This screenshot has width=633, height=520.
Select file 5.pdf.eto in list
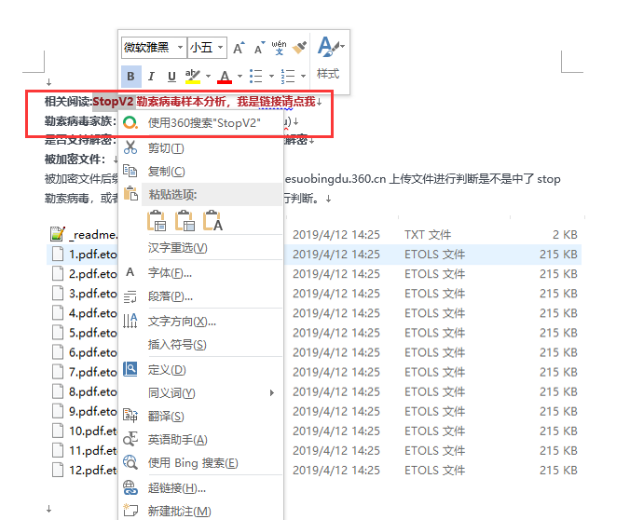tap(93, 333)
